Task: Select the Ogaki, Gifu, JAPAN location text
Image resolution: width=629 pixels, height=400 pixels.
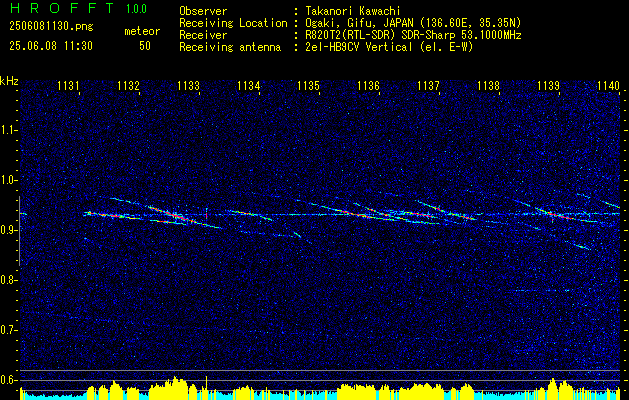Action: coord(413,23)
